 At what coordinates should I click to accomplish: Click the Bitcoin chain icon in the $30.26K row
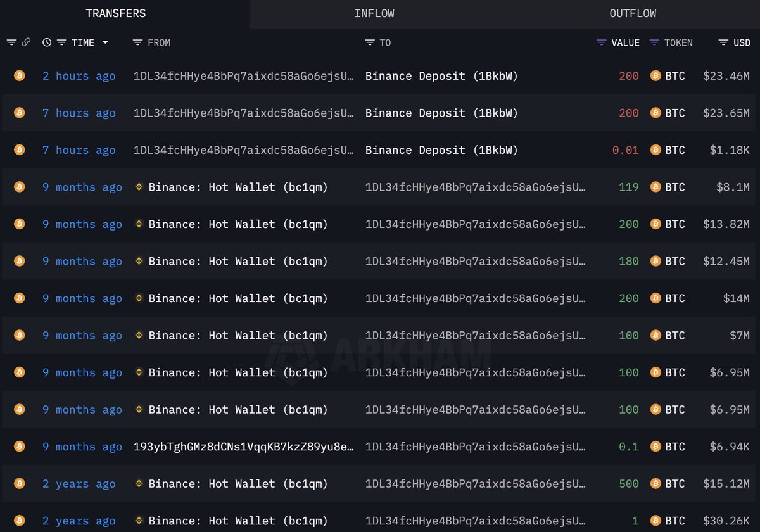coord(20,521)
